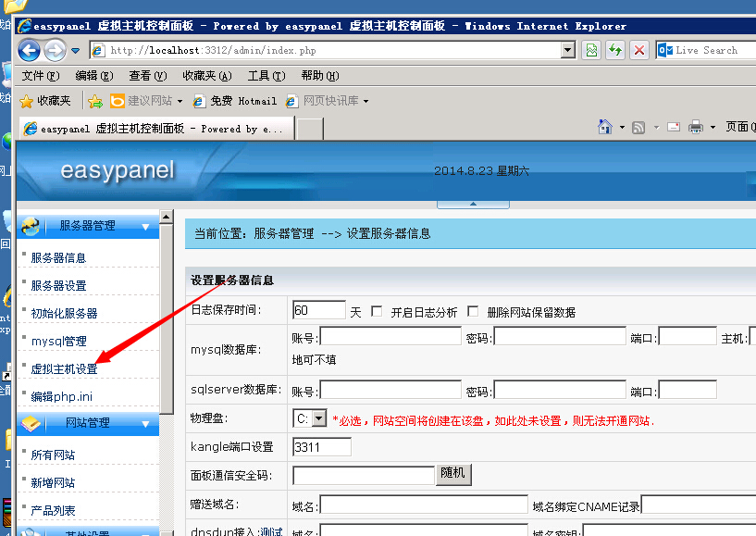The width and height of the screenshot is (756, 536).
Task: Click the sqlserver数据库 密码 input field
Action: 560,390
